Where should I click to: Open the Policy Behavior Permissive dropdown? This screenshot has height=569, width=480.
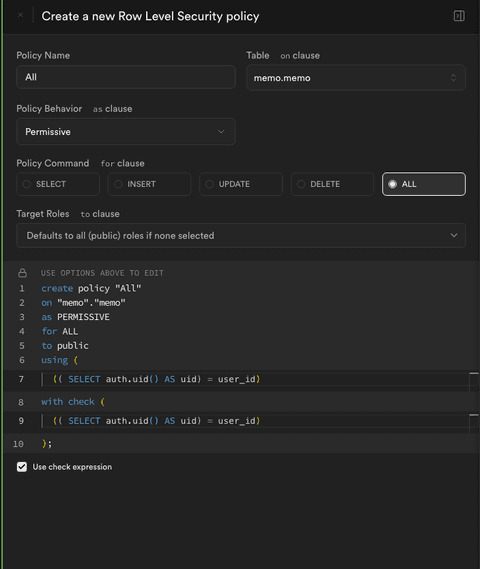pos(126,131)
